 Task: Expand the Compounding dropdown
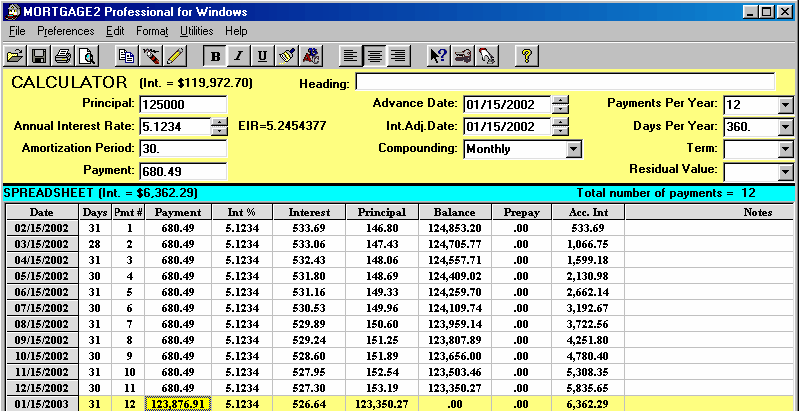coord(573,149)
